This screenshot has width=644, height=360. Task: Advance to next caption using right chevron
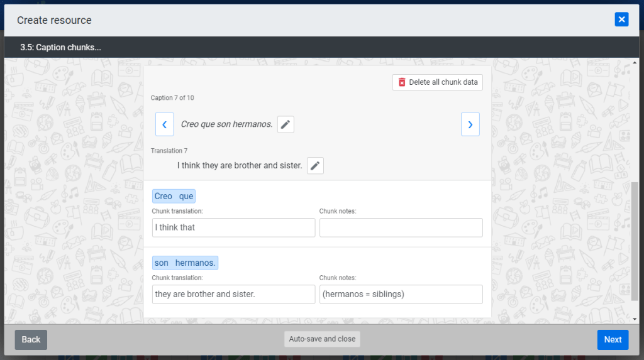coord(470,124)
